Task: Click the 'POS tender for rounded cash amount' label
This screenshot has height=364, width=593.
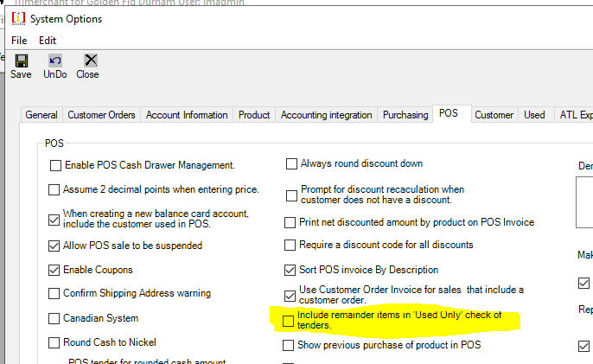Action: pos(147,361)
